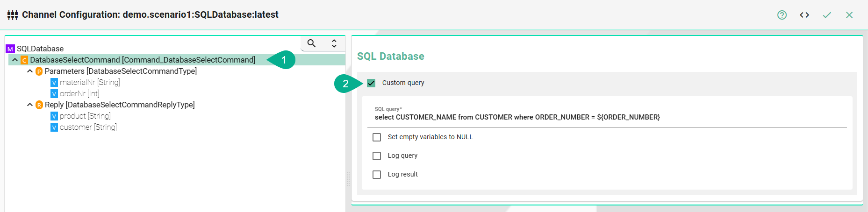Image resolution: width=868 pixels, height=212 pixels.
Task: Click the orange R Reply icon
Action: 39,105
